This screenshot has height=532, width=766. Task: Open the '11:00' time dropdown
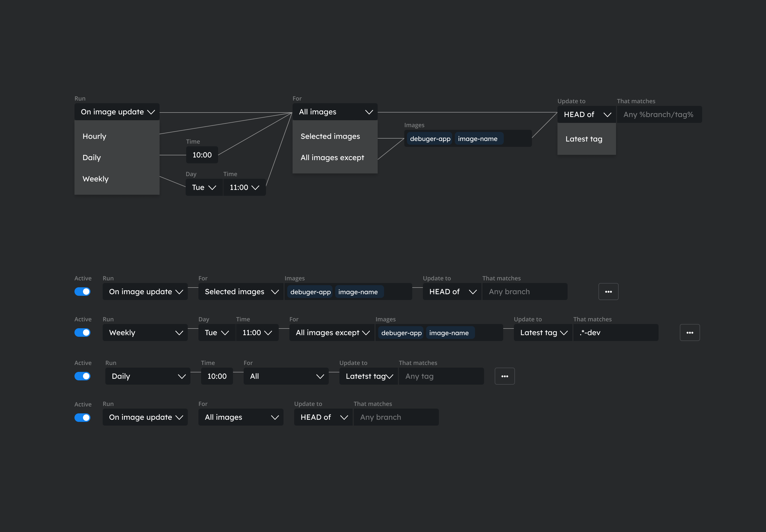click(257, 332)
